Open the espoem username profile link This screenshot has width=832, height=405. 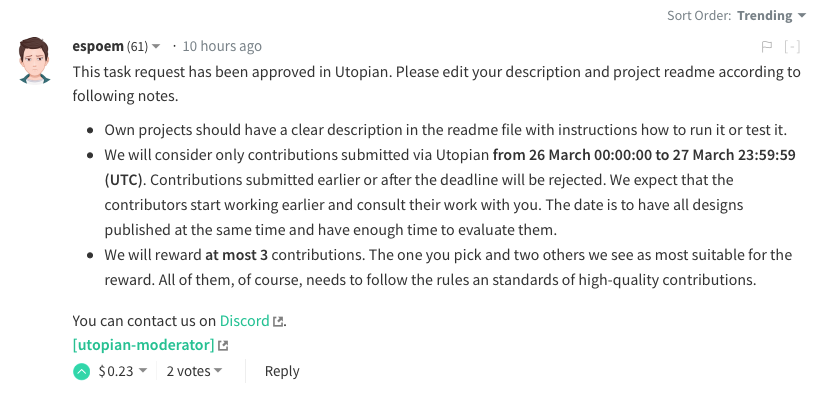tap(97, 46)
